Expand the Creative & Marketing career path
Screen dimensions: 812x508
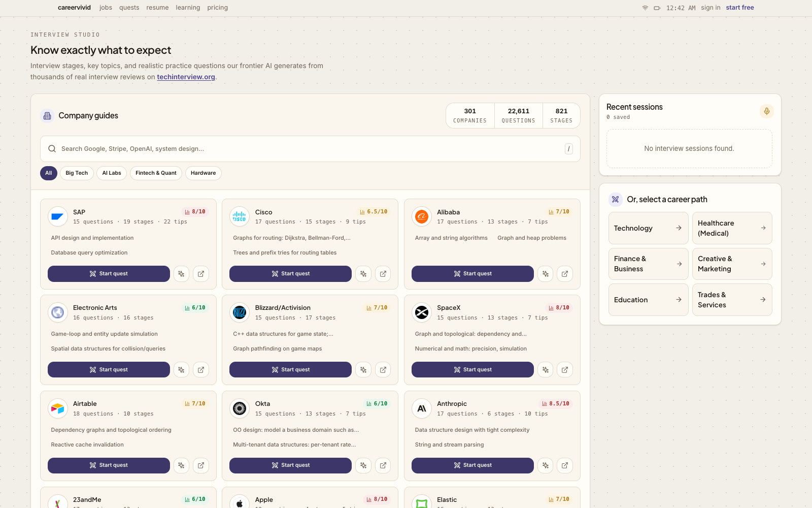(x=732, y=264)
